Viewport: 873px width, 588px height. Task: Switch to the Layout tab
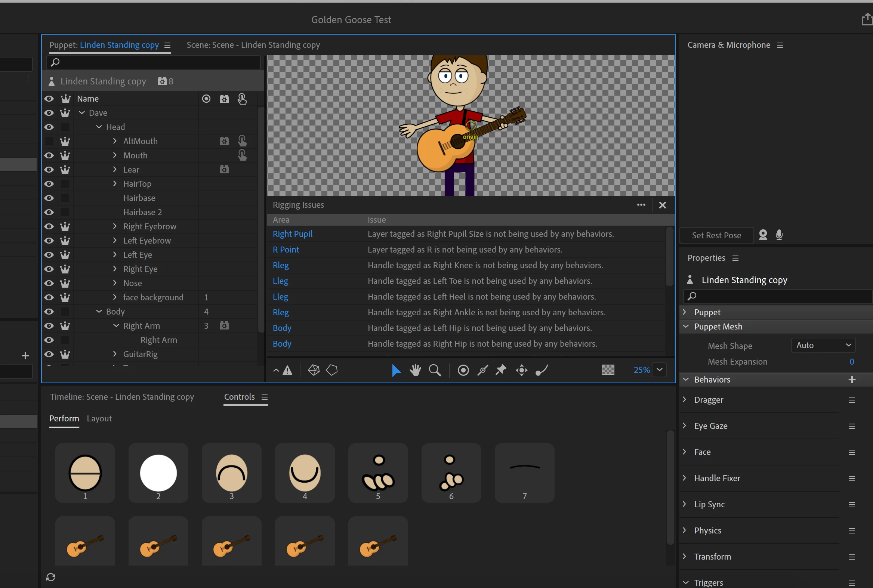99,418
